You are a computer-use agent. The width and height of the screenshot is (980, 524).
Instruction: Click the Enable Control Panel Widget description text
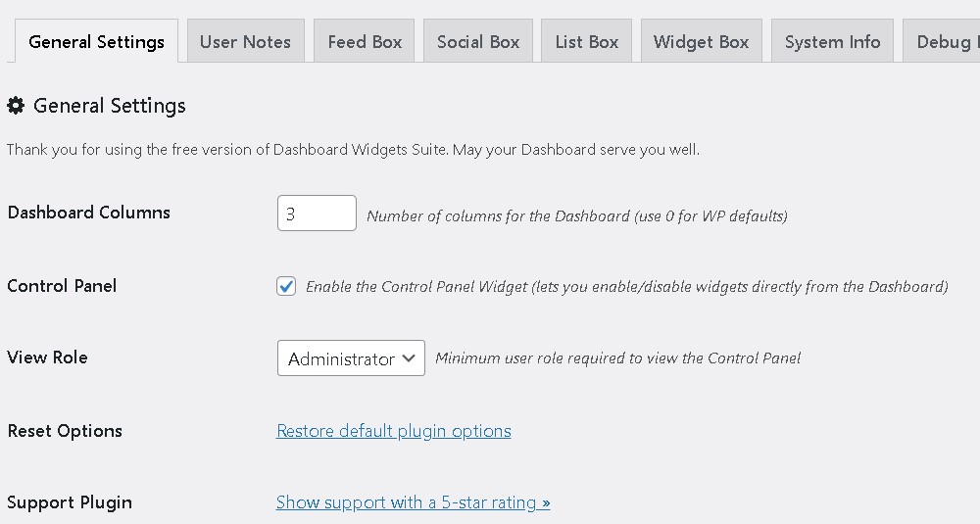pos(626,287)
